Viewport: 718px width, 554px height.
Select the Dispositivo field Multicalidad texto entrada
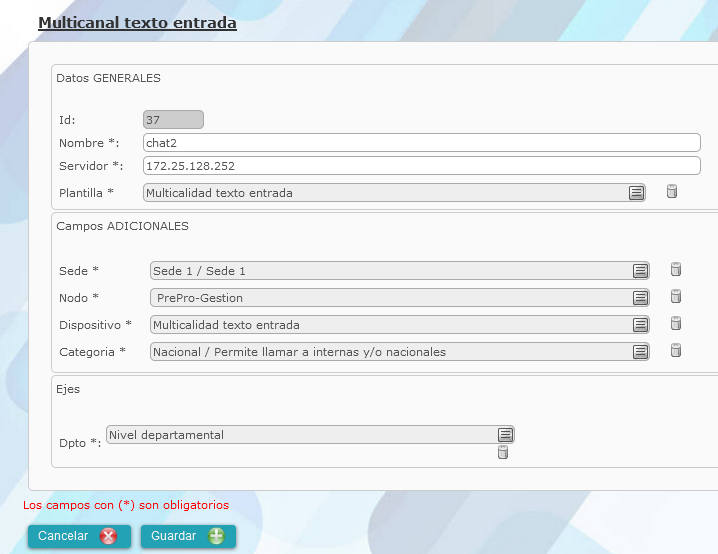400,325
